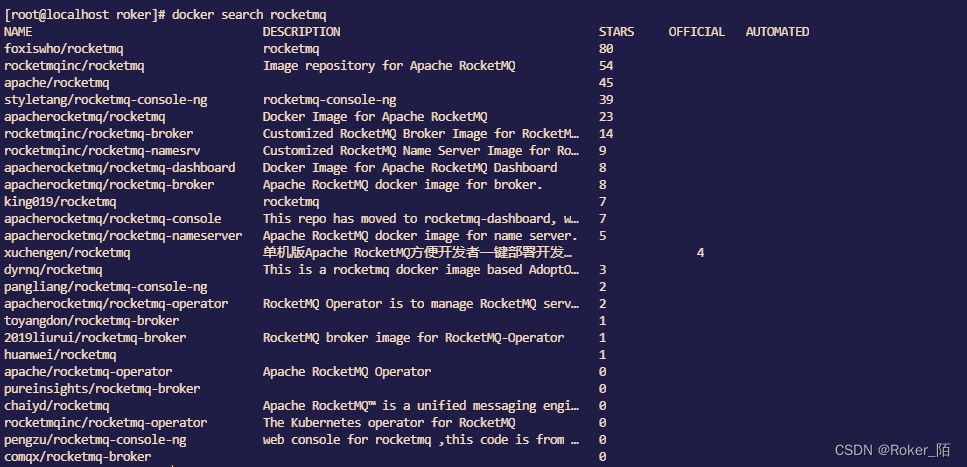Click 'web console for rocketmq' description

(421, 440)
